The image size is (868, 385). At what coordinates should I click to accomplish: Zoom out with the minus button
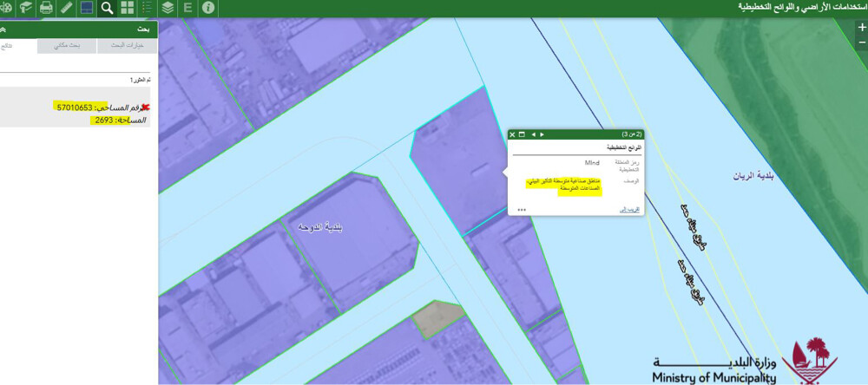861,42
